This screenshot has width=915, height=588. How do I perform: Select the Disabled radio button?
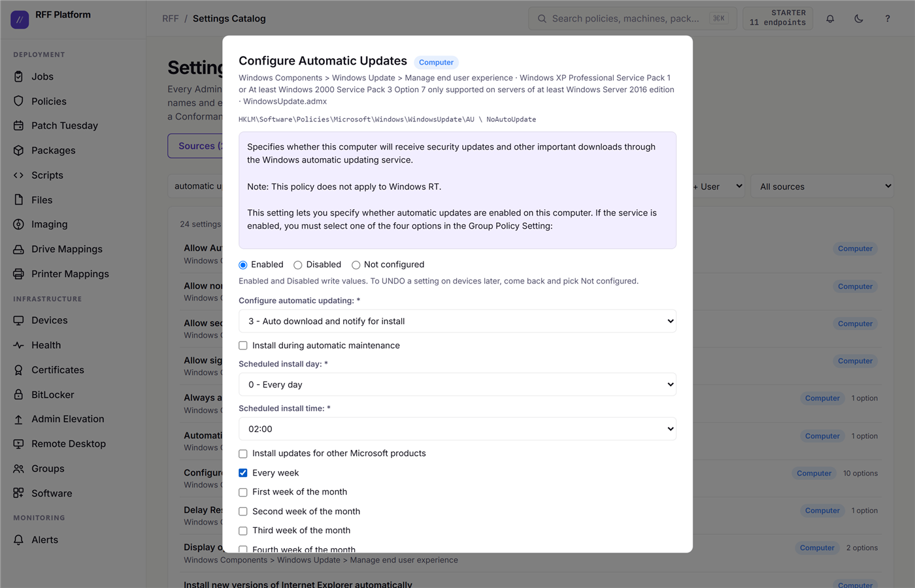[x=298, y=265]
